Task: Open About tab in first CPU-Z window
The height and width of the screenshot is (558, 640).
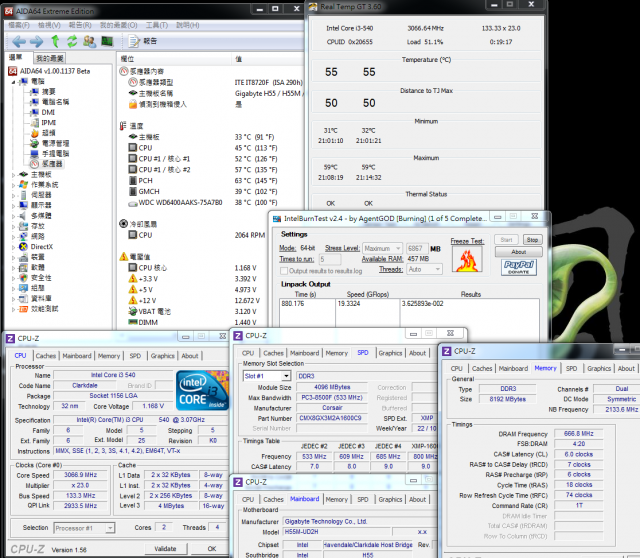Action: click(190, 356)
